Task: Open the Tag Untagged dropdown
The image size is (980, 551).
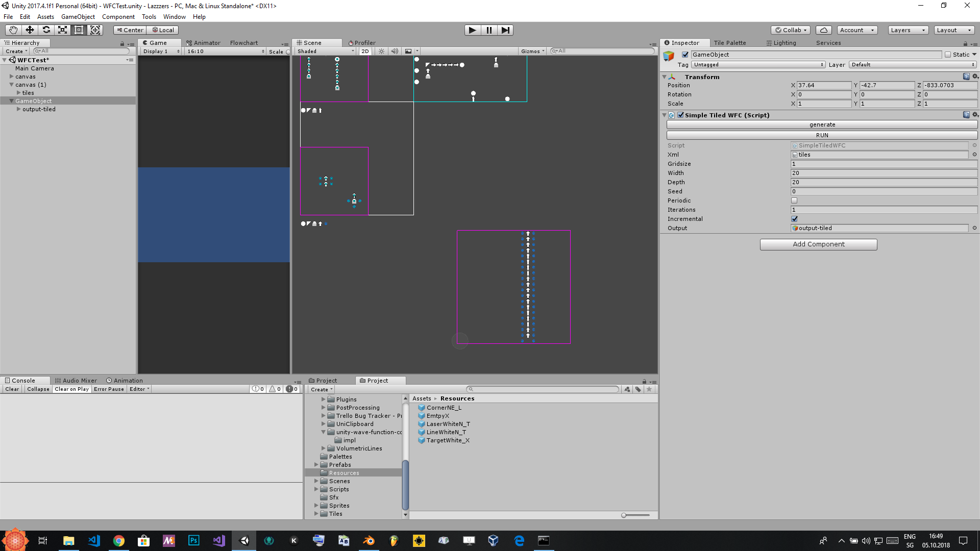Action: coord(758,65)
